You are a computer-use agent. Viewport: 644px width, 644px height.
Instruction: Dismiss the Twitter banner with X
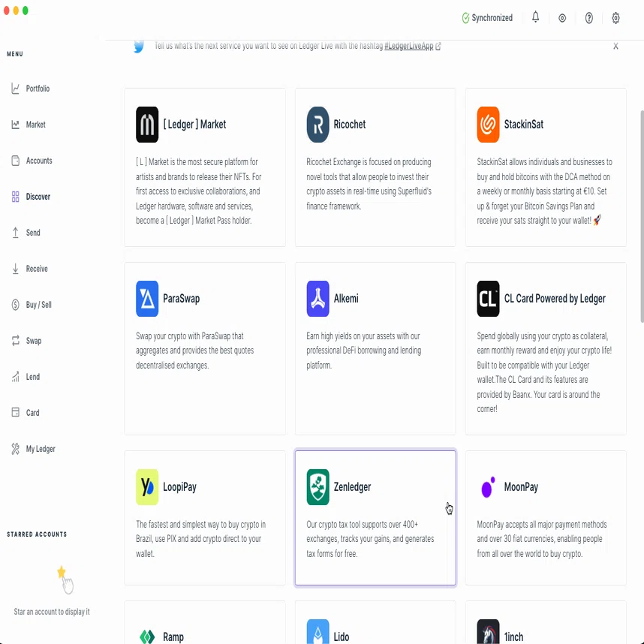click(x=615, y=46)
